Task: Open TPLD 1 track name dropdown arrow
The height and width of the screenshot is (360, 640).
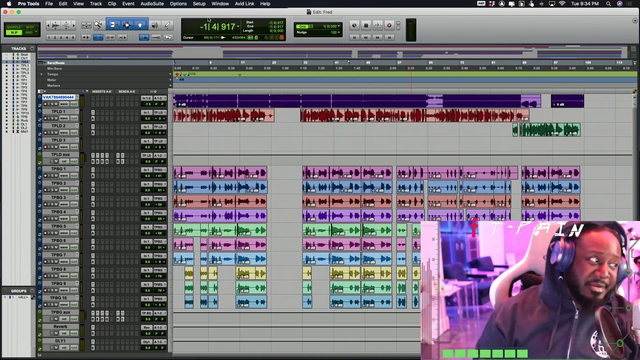Action: pos(77,111)
